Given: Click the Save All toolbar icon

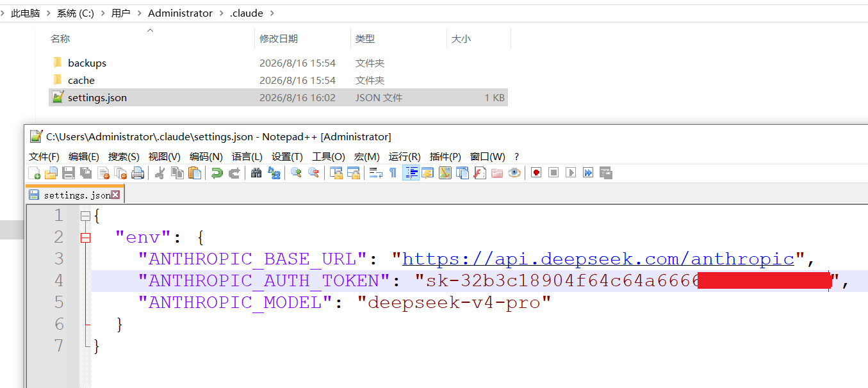Looking at the screenshot, I should [86, 173].
